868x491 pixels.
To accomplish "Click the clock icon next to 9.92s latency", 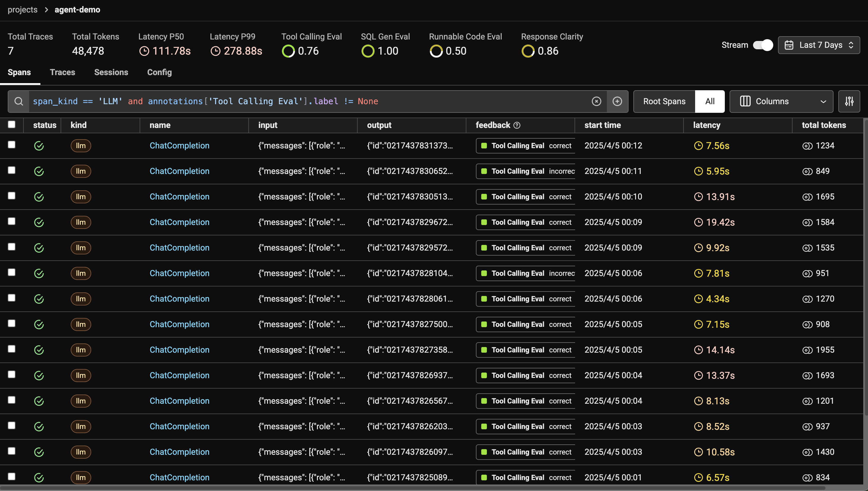I will (x=698, y=248).
